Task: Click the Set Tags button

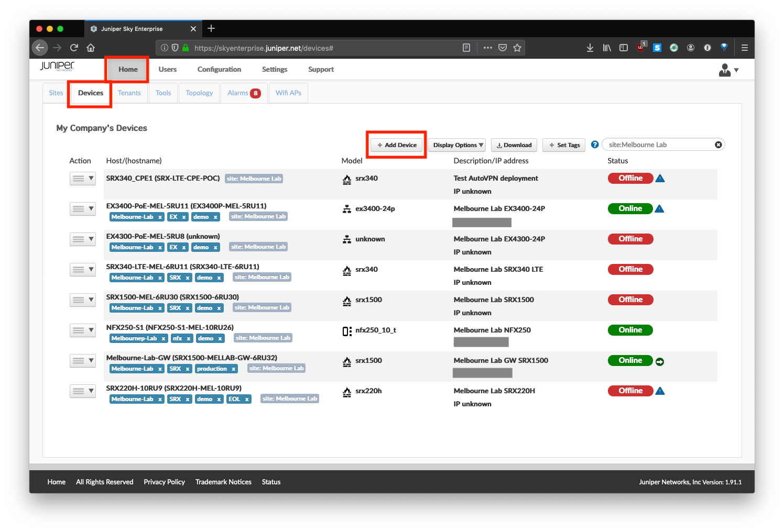Action: (x=564, y=145)
